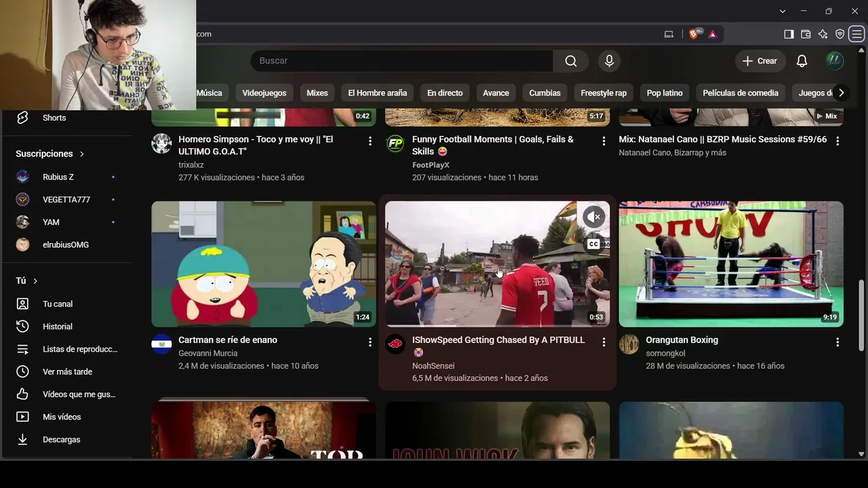Open Rubius Z subscription channel
Screen dimensions: 868x488
[x=66, y=177]
